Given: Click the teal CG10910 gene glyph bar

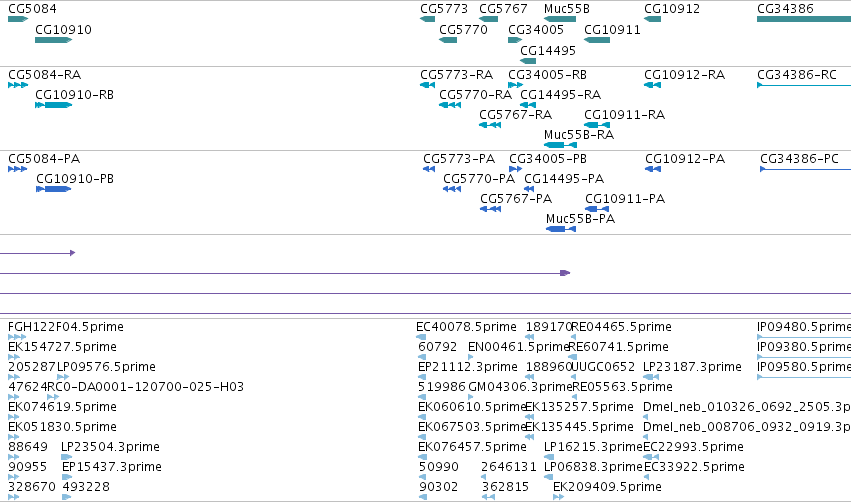Looking at the screenshot, I should pos(54,40).
